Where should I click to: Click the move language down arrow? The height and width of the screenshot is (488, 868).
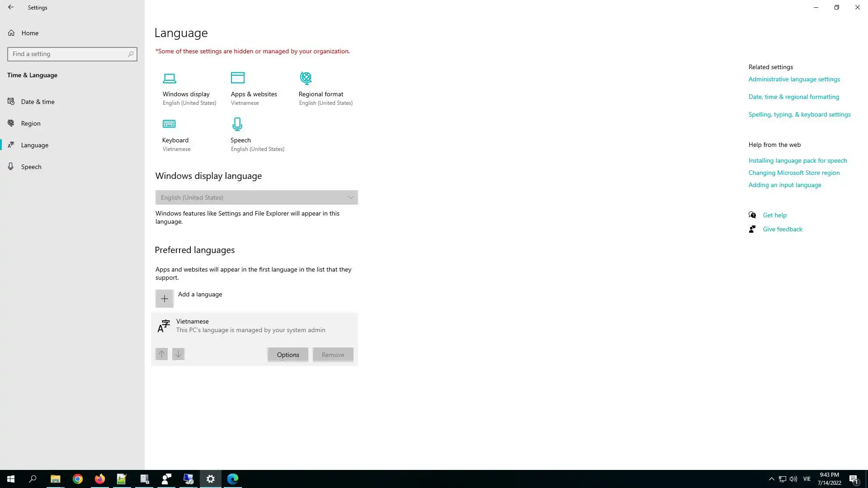pyautogui.click(x=179, y=354)
